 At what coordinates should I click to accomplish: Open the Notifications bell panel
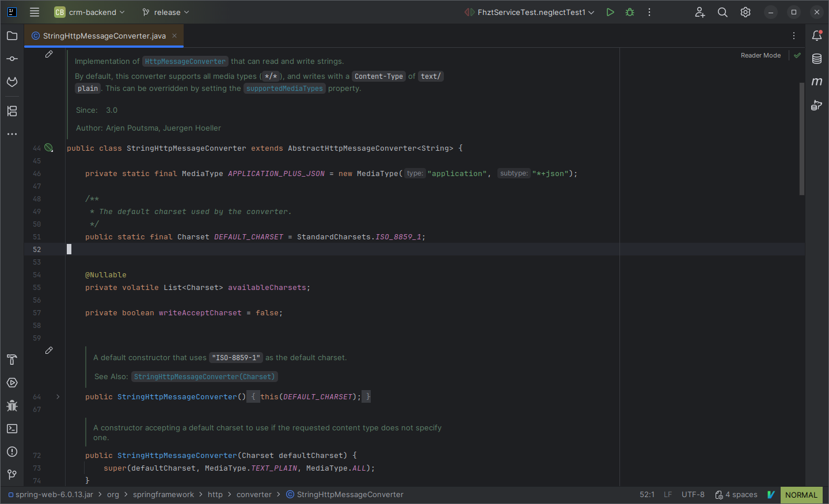(816, 36)
